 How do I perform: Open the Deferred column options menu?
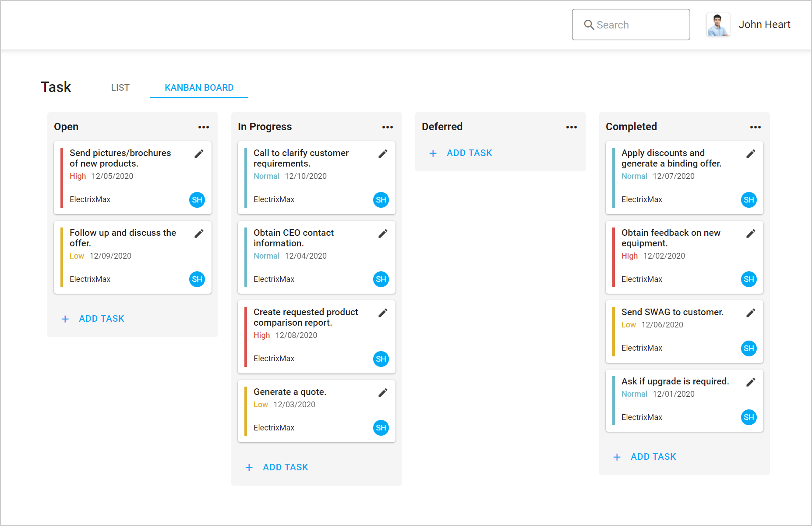click(572, 127)
